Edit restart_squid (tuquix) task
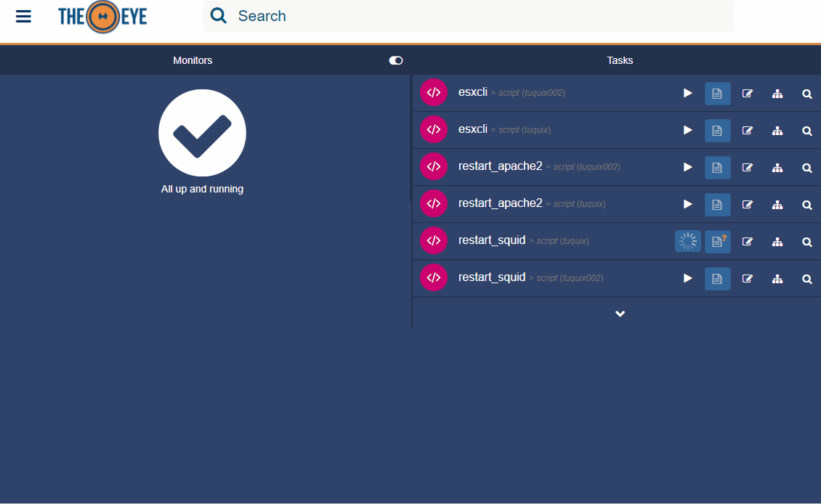The width and height of the screenshot is (821, 504). tap(747, 242)
